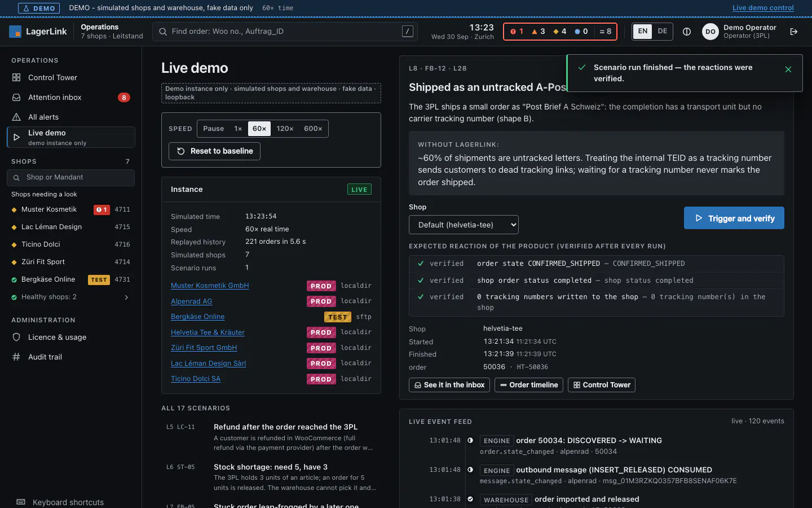Toggle the contrast theme icon

coord(686,32)
